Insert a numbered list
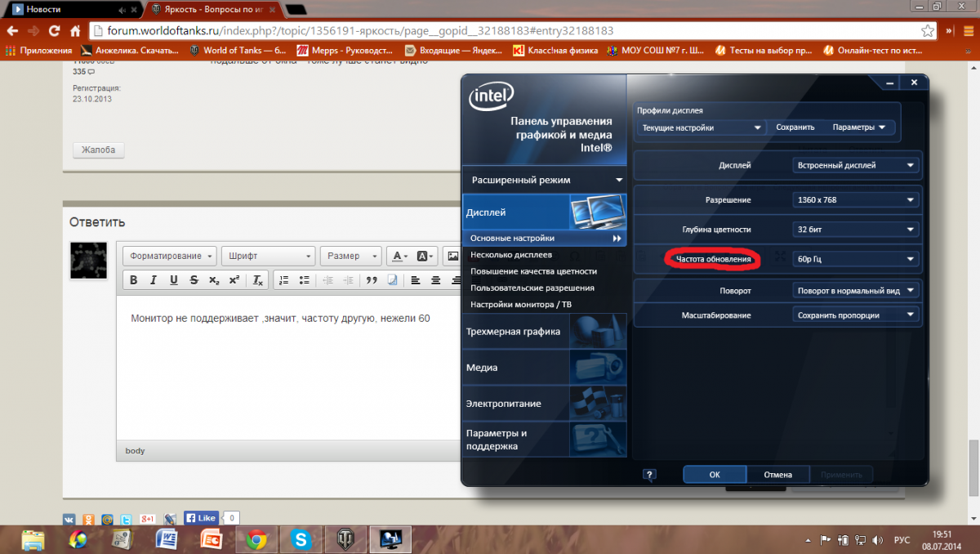The width and height of the screenshot is (980, 554). point(283,280)
